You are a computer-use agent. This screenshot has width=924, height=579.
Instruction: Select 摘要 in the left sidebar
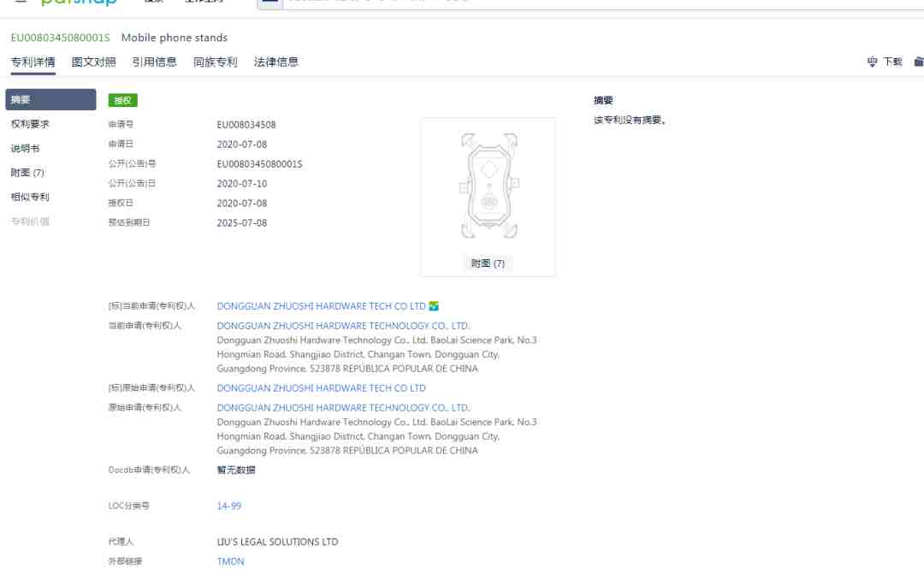[x=50, y=99]
